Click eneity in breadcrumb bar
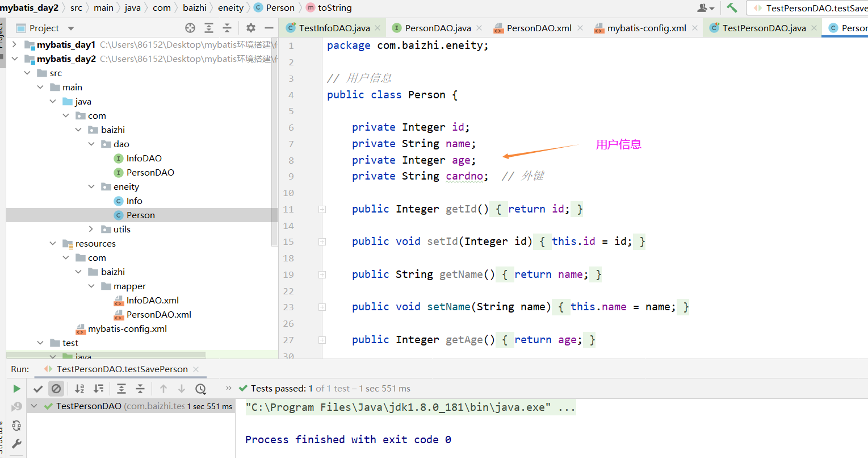868x458 pixels. click(x=230, y=8)
